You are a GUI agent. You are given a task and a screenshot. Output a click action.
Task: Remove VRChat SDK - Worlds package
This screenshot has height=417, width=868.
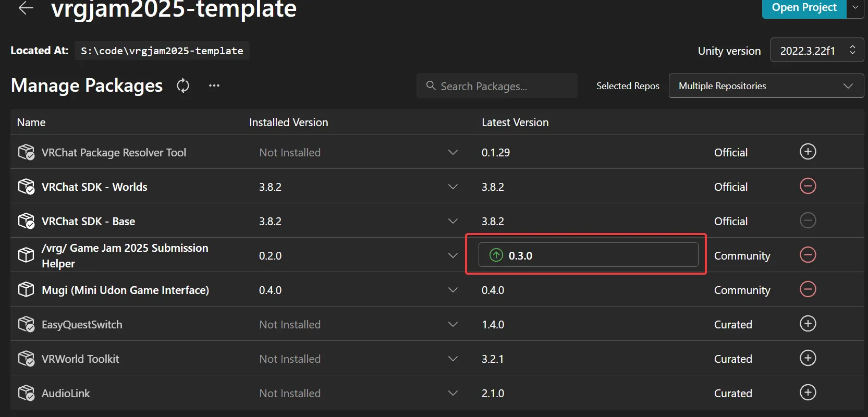[x=808, y=186]
